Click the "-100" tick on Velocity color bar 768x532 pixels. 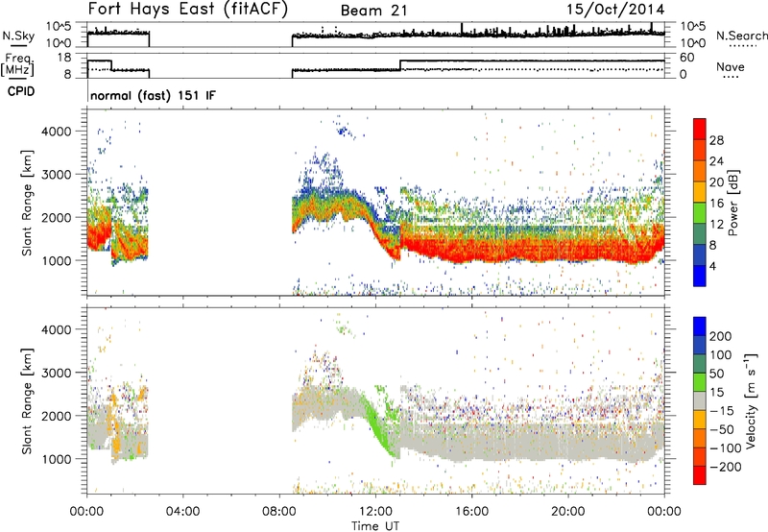click(725, 447)
